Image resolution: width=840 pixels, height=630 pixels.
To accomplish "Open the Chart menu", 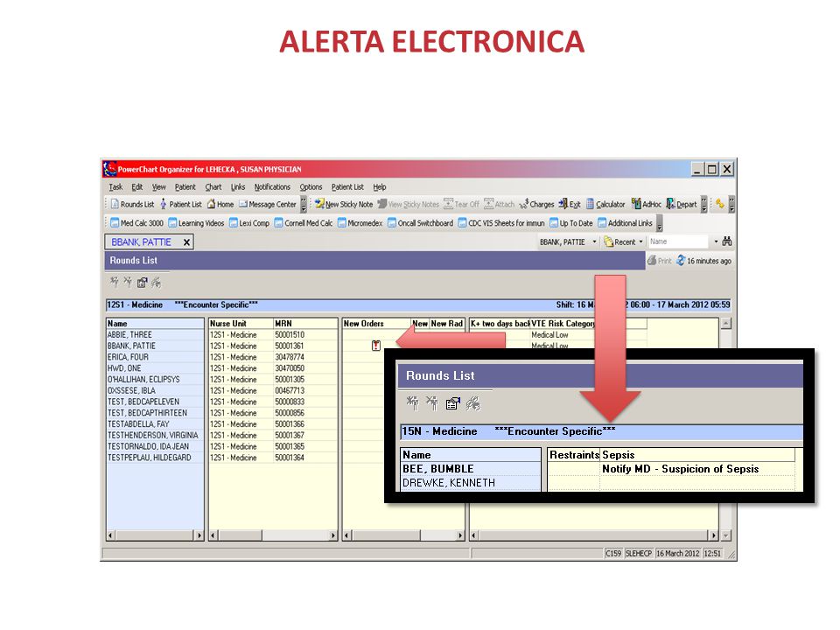I will coord(213,187).
